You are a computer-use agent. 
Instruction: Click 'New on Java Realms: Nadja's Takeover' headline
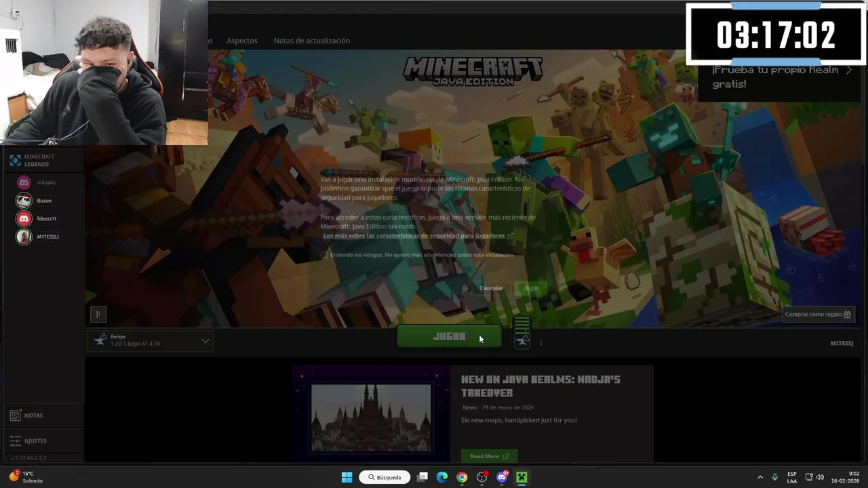(540, 386)
